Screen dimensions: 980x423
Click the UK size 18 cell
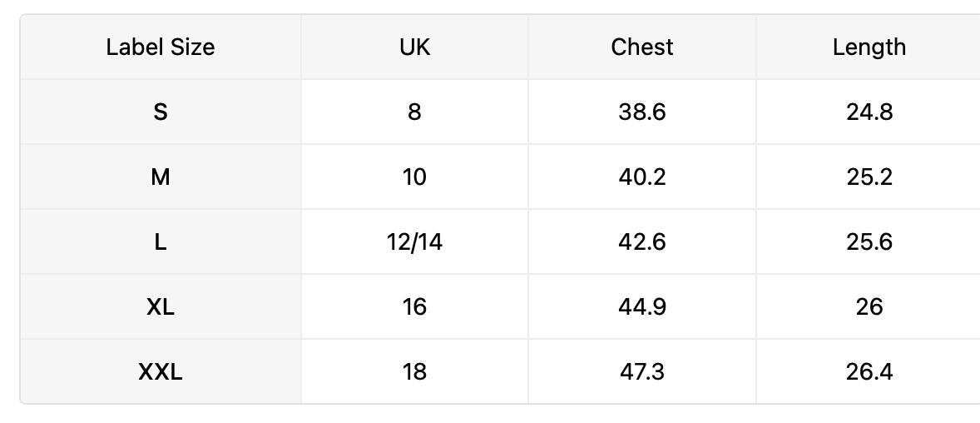[414, 372]
